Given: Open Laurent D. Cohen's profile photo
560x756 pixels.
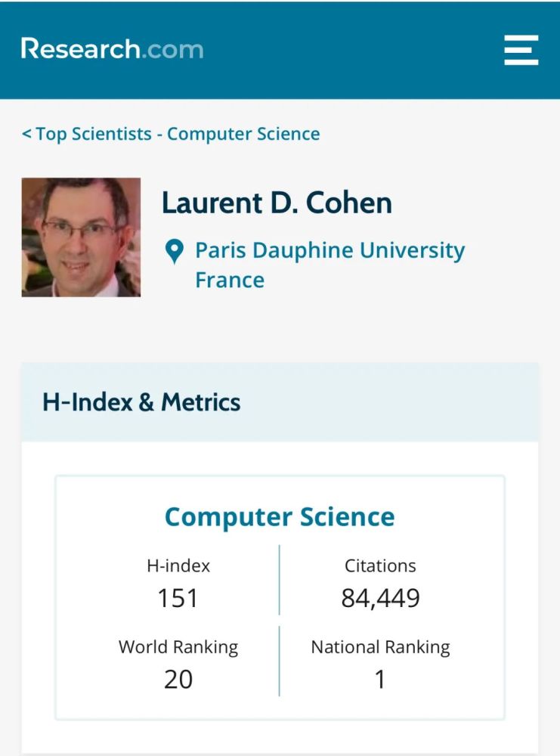Looking at the screenshot, I should pyautogui.click(x=81, y=237).
